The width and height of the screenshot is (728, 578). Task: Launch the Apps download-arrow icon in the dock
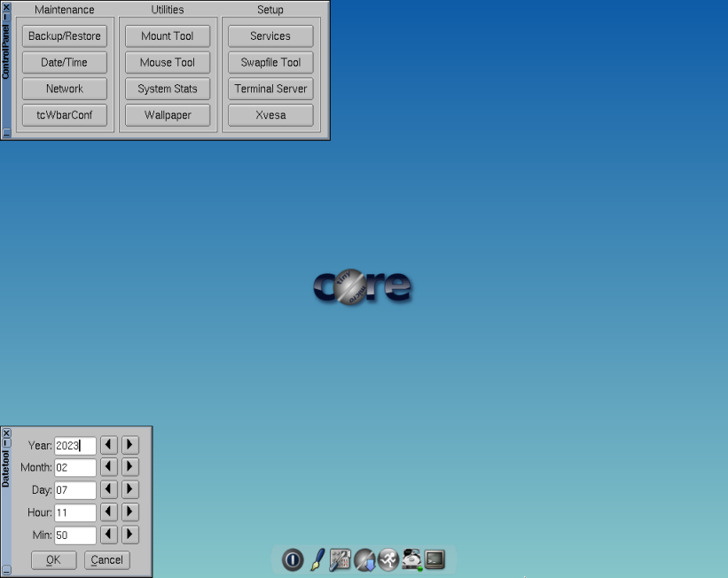click(364, 559)
